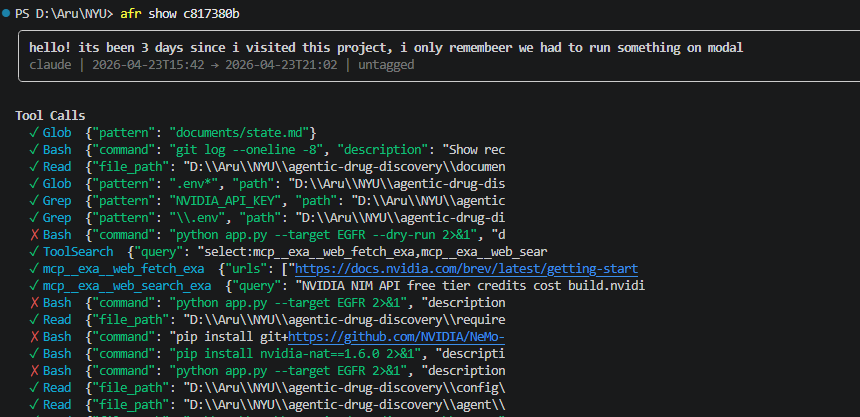
Task: Click the red X beside the pip install git+ command
Action: [x=35, y=337]
